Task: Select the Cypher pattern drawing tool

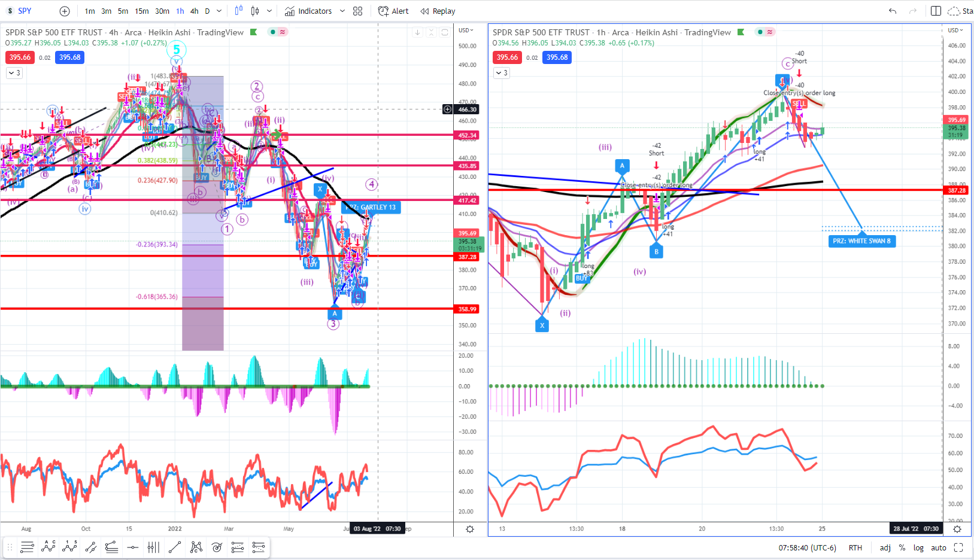Action: point(196,547)
